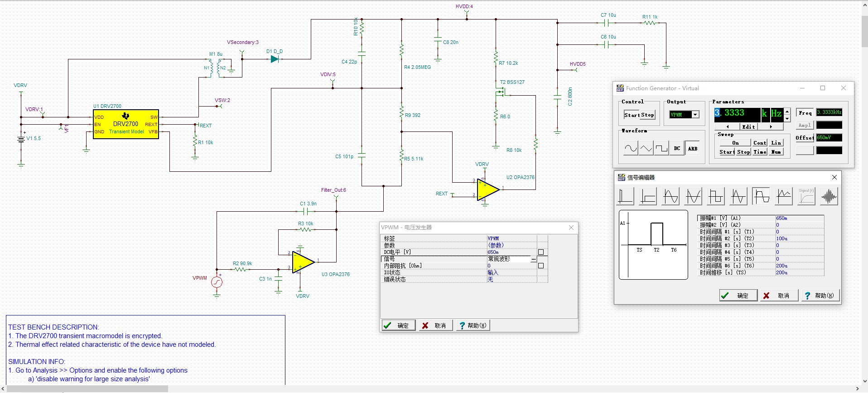Select sweep Stop parameter
This screenshot has height=393, width=868.
(743, 152)
